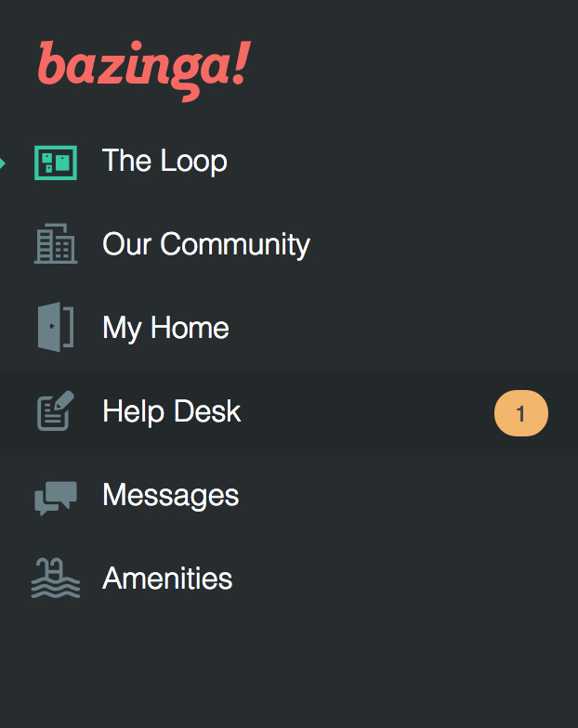Go to The Loop label
Image resolution: width=578 pixels, height=728 pixels.
point(164,161)
